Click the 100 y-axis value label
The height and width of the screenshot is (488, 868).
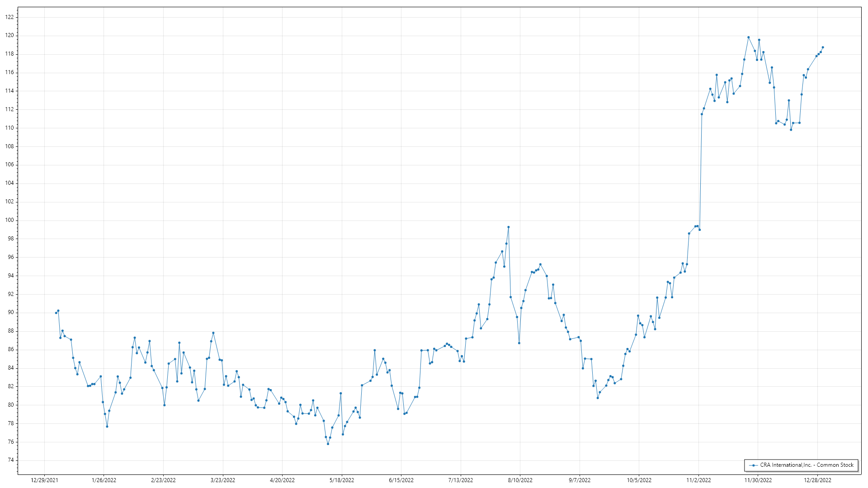coord(9,221)
